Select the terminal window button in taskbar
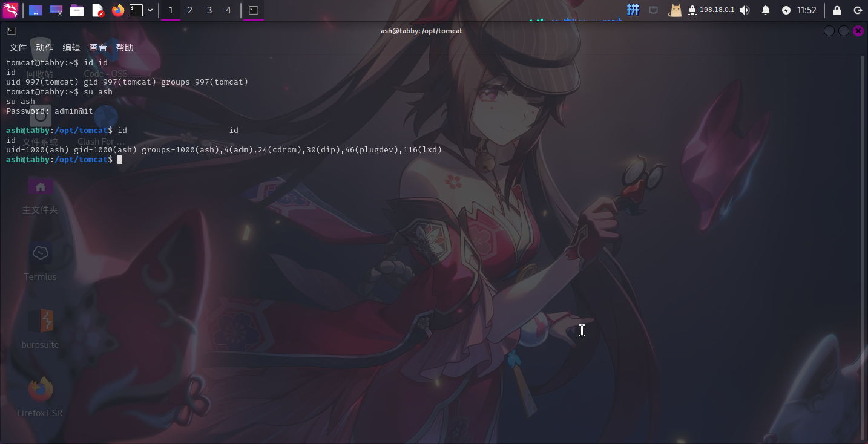The image size is (868, 444). pyautogui.click(x=254, y=10)
